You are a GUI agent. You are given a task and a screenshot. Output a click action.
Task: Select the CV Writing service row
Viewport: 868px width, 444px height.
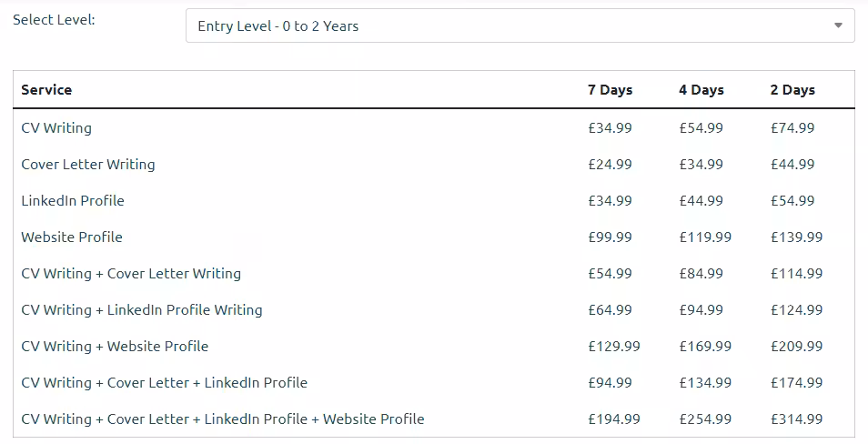(56, 127)
